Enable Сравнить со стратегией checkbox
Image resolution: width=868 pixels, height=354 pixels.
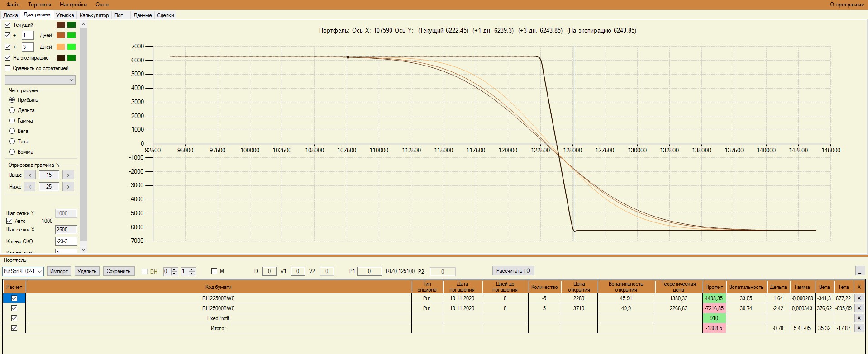pyautogui.click(x=8, y=68)
